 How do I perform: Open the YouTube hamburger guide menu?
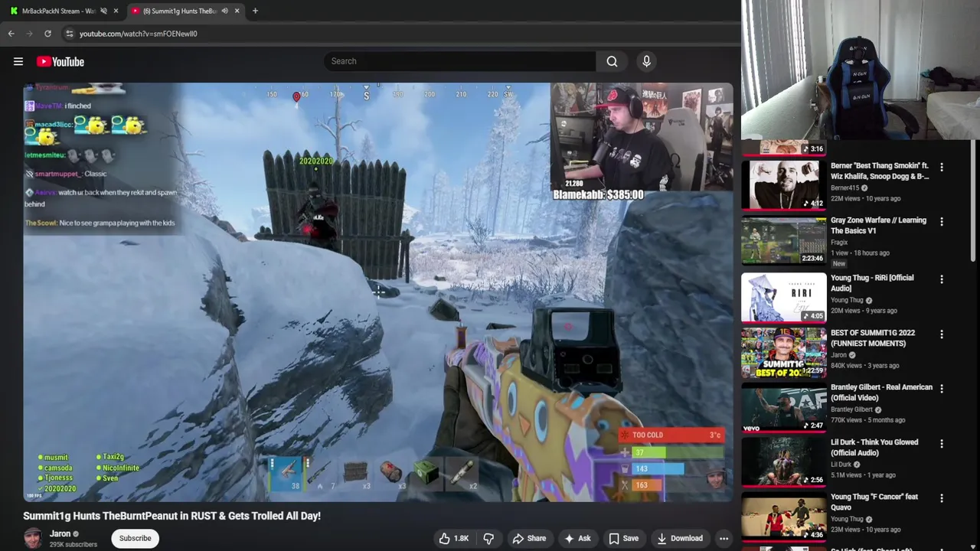[18, 61]
